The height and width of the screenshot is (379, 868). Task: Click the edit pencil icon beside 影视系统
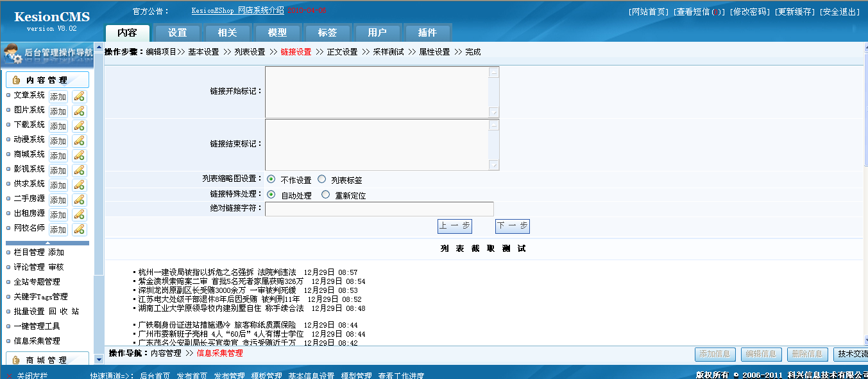80,170
